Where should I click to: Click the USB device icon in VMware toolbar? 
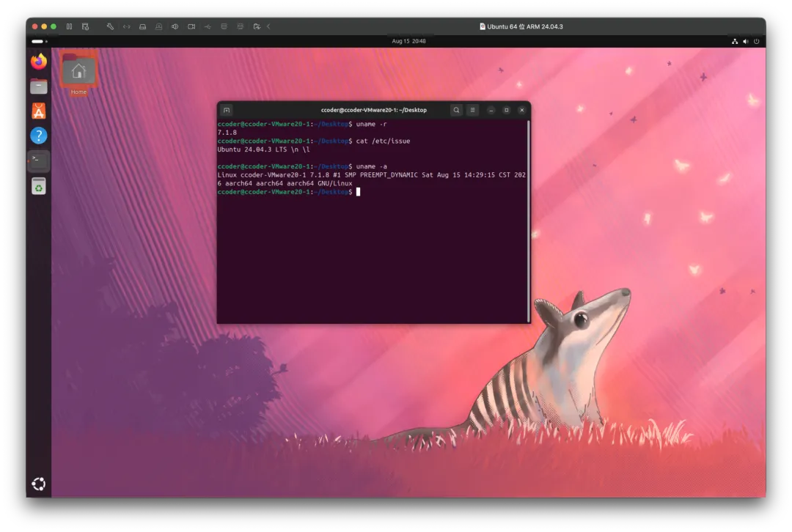pyautogui.click(x=208, y=26)
